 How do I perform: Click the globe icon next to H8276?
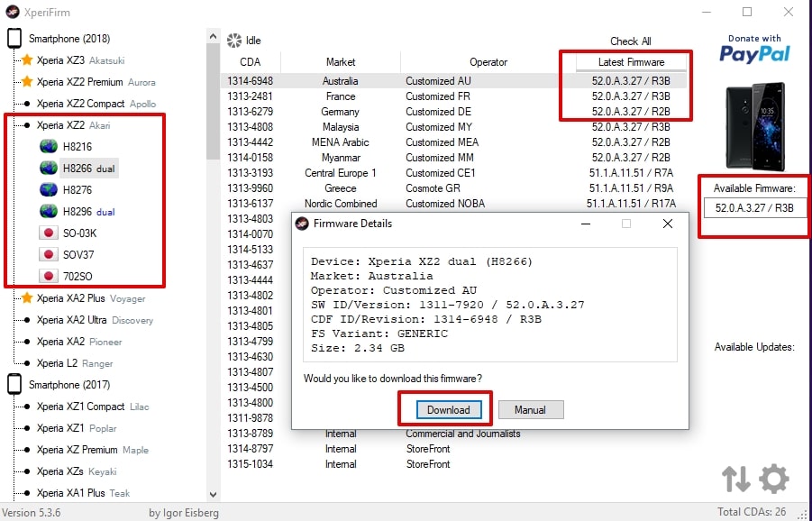coord(49,190)
